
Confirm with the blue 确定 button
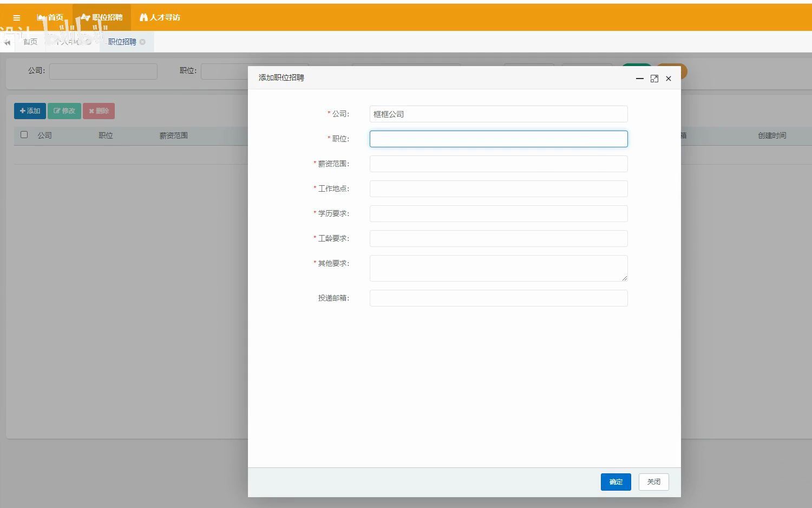click(616, 482)
